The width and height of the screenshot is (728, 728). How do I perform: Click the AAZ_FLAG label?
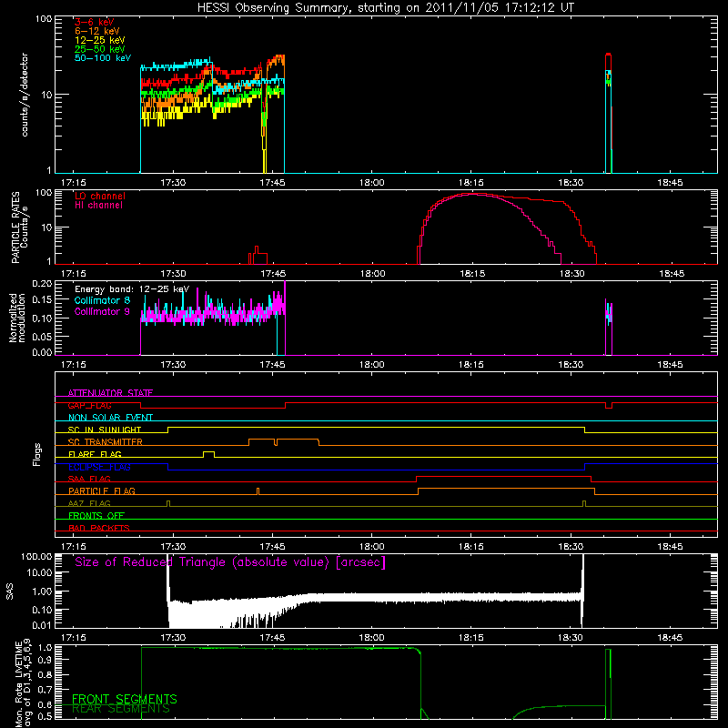[x=89, y=503]
